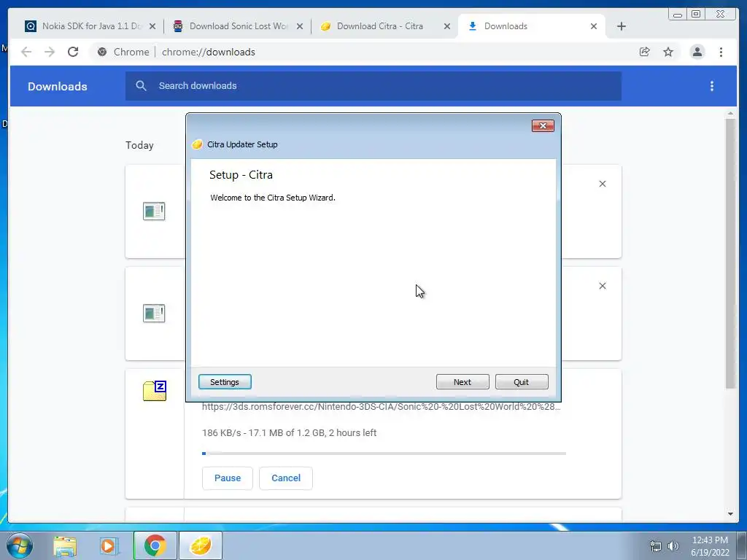
Task: Remove first download from list
Action: click(x=602, y=184)
